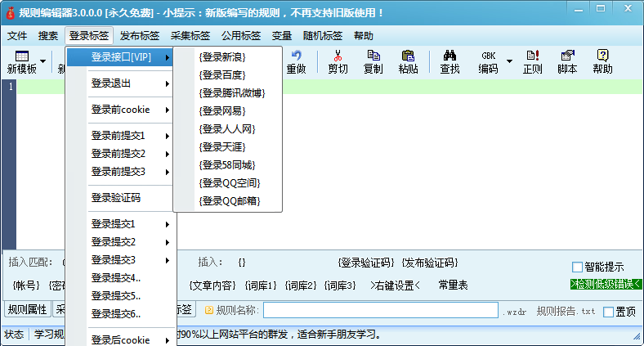Click the 重做 redo icon
The height and width of the screenshot is (346, 644).
coord(296,55)
